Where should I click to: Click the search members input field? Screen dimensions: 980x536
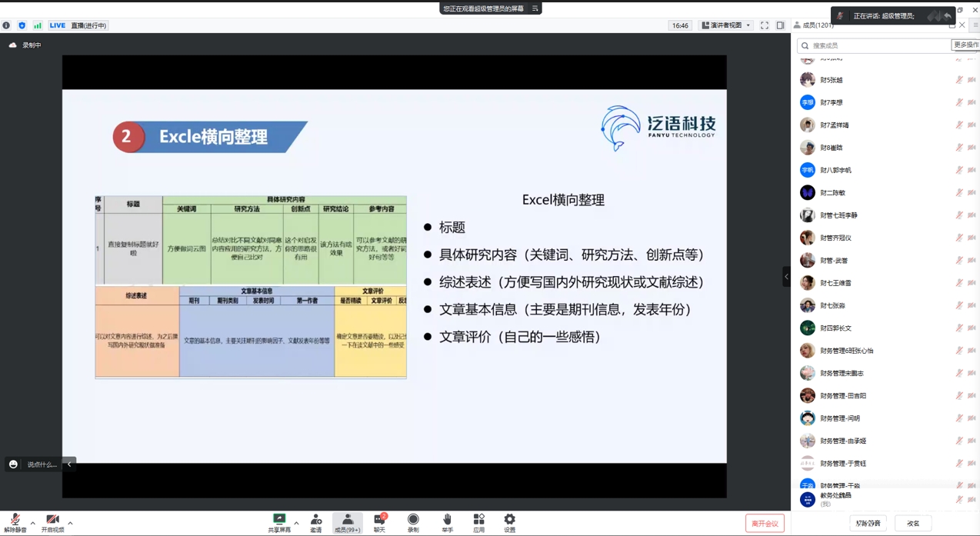(x=877, y=45)
